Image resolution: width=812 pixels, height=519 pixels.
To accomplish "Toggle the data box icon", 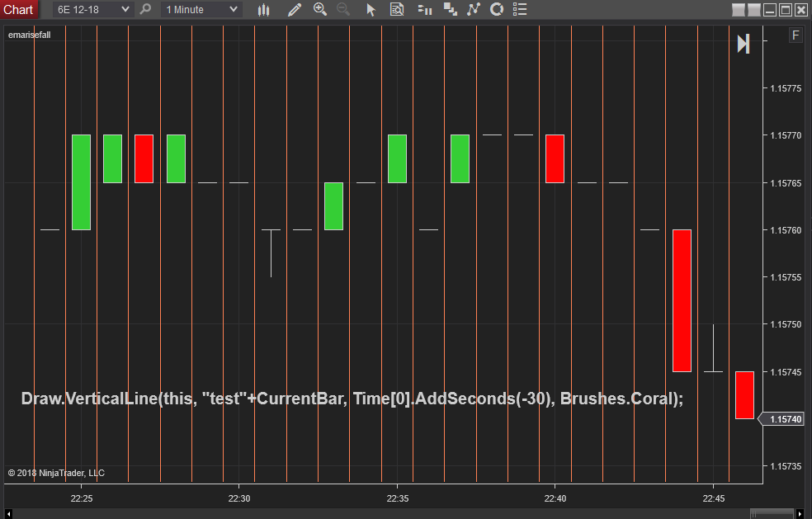I will coord(397,9).
